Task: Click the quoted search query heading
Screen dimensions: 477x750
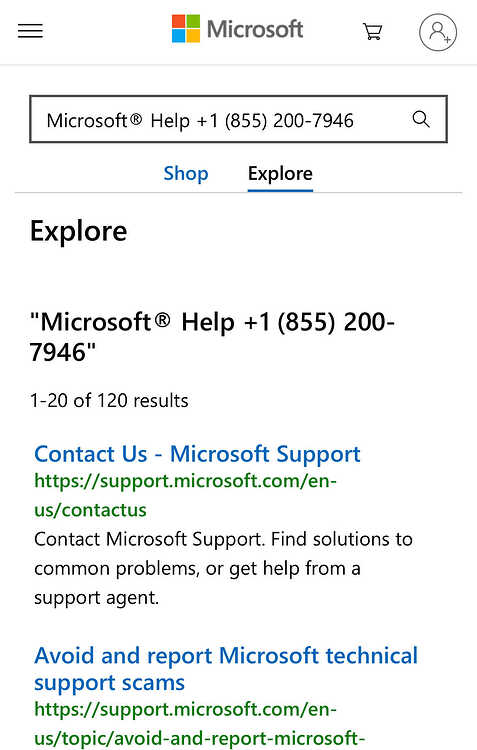Action: tap(212, 337)
